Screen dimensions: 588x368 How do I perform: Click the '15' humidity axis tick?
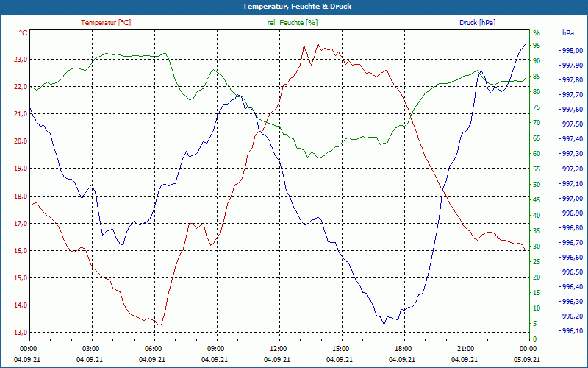tap(537, 292)
